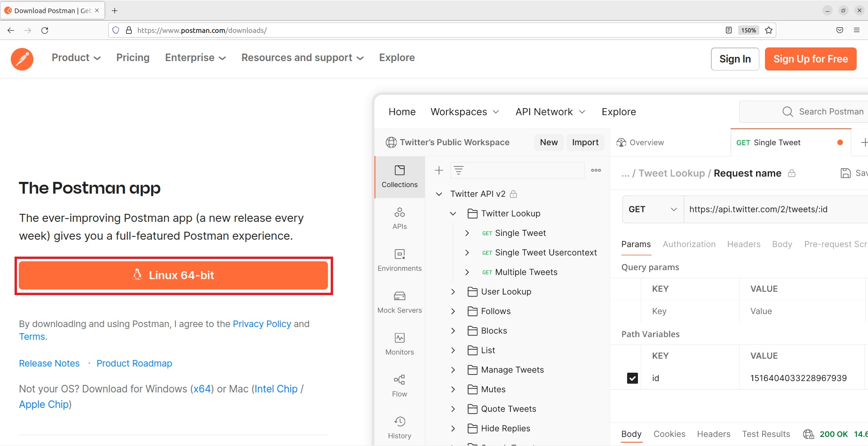Click the browser reload icon
868x446 pixels.
[x=45, y=30]
